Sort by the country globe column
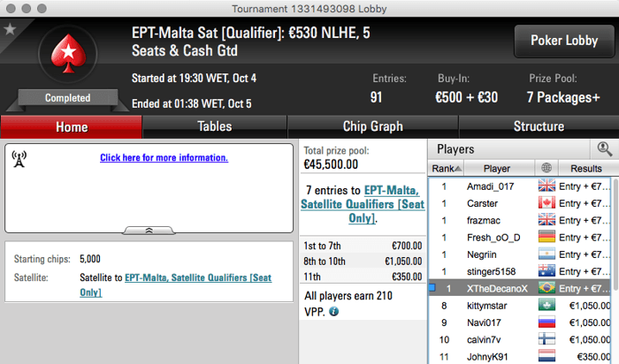The height and width of the screenshot is (364, 619). [546, 168]
